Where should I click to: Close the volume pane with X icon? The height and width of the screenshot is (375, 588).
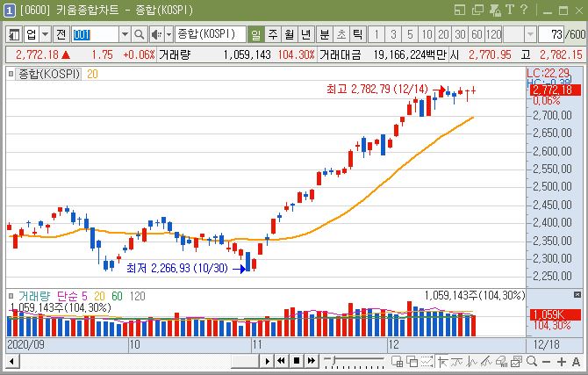(x=577, y=295)
